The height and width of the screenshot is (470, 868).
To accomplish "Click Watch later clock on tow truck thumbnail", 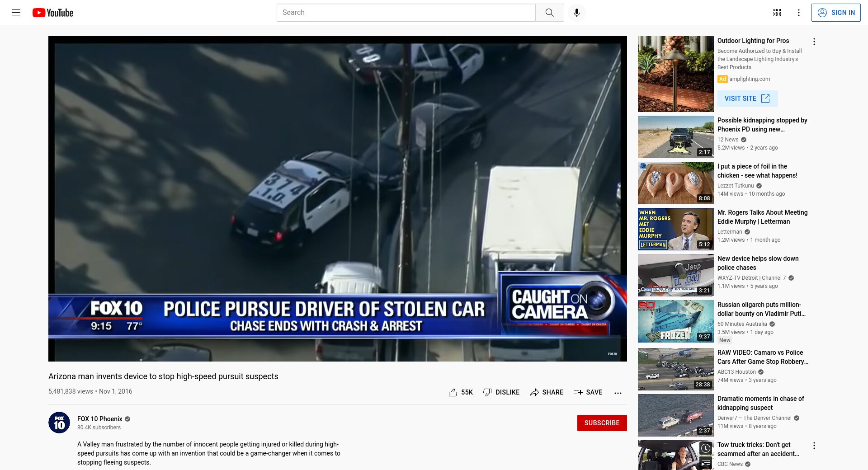I will pyautogui.click(x=706, y=448).
